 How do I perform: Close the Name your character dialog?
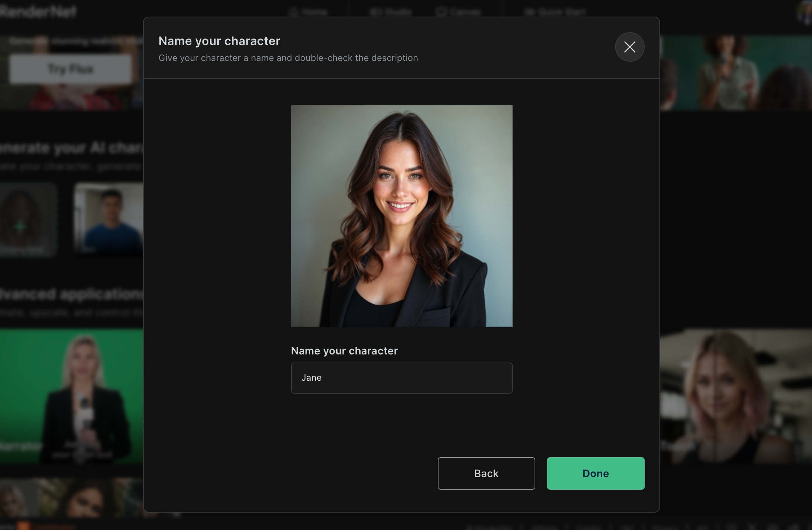tap(630, 47)
